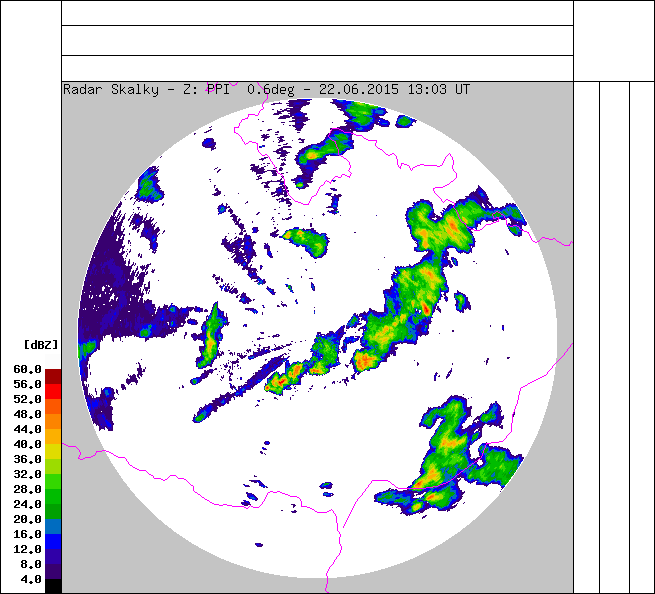This screenshot has height=594, width=655.
Task: Pick the dark red legend swatch between 60.0 and 56.0
Action: pos(53,376)
